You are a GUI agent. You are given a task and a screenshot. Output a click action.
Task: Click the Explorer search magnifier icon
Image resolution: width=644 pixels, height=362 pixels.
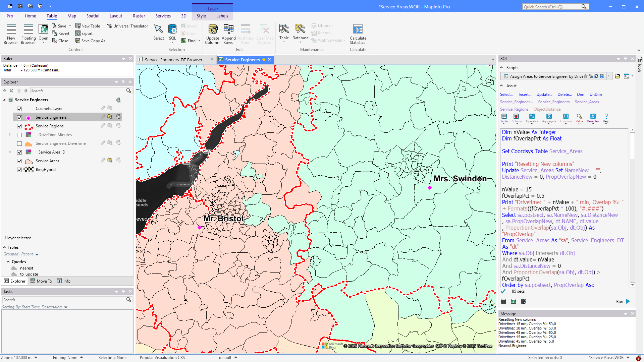coord(128,91)
